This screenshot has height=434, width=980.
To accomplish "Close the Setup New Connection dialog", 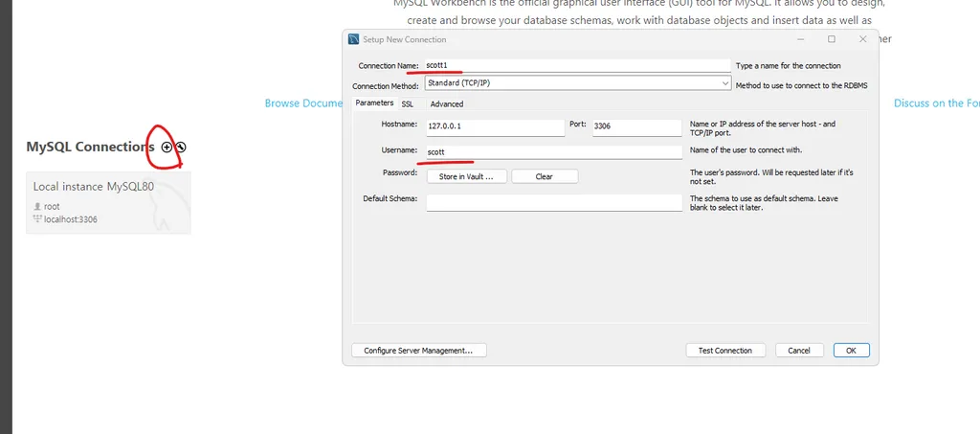I will [x=863, y=38].
